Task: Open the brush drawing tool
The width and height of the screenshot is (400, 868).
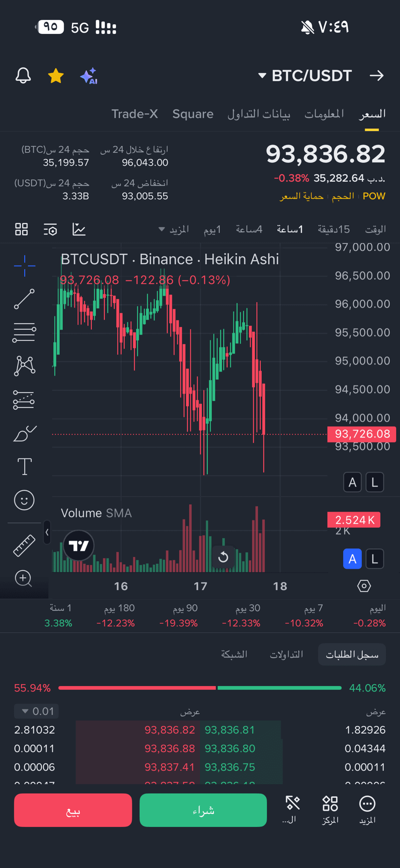Action: 24,433
